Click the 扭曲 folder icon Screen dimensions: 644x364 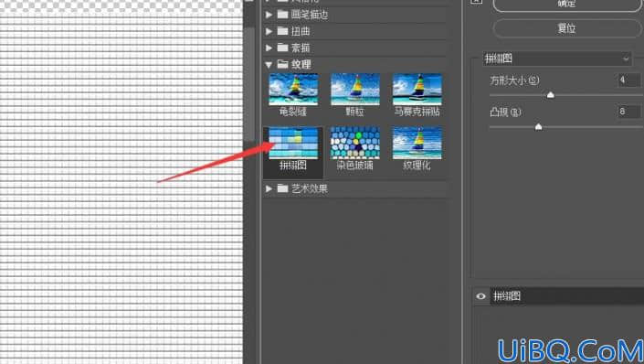pos(282,31)
